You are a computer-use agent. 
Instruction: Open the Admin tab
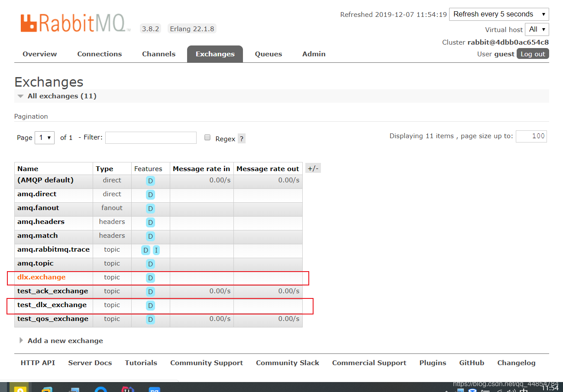click(314, 54)
